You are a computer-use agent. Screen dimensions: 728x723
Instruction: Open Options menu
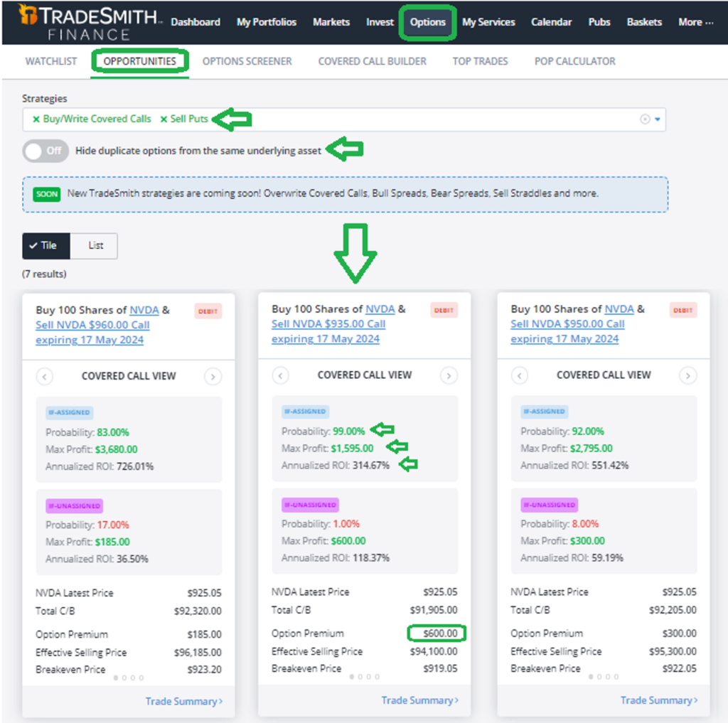(427, 22)
